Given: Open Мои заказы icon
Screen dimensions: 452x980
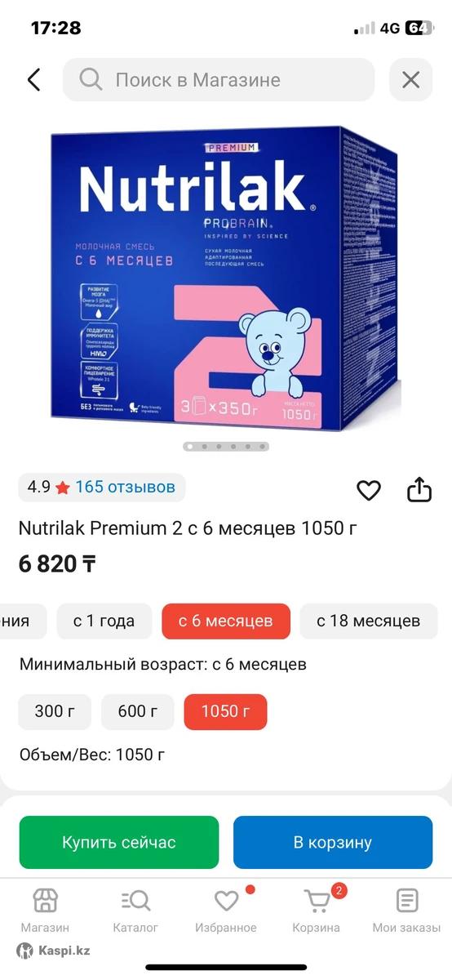Looking at the screenshot, I should 406,901.
